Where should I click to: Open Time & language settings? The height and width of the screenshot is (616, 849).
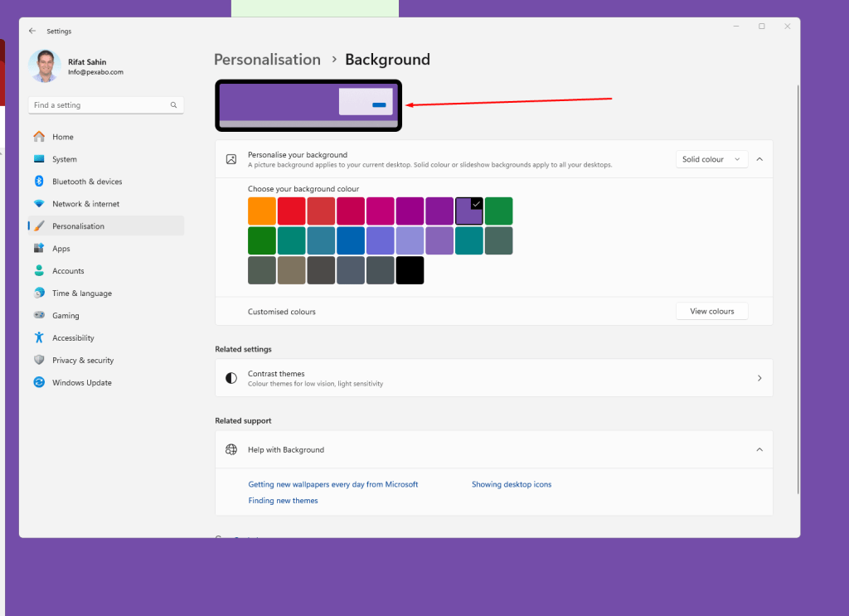click(106, 293)
